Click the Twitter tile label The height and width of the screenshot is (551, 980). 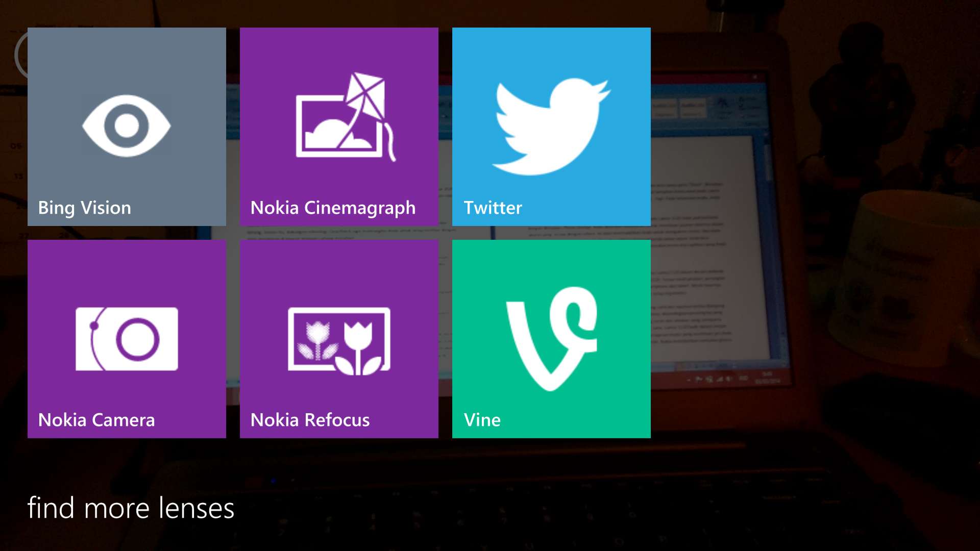click(493, 208)
